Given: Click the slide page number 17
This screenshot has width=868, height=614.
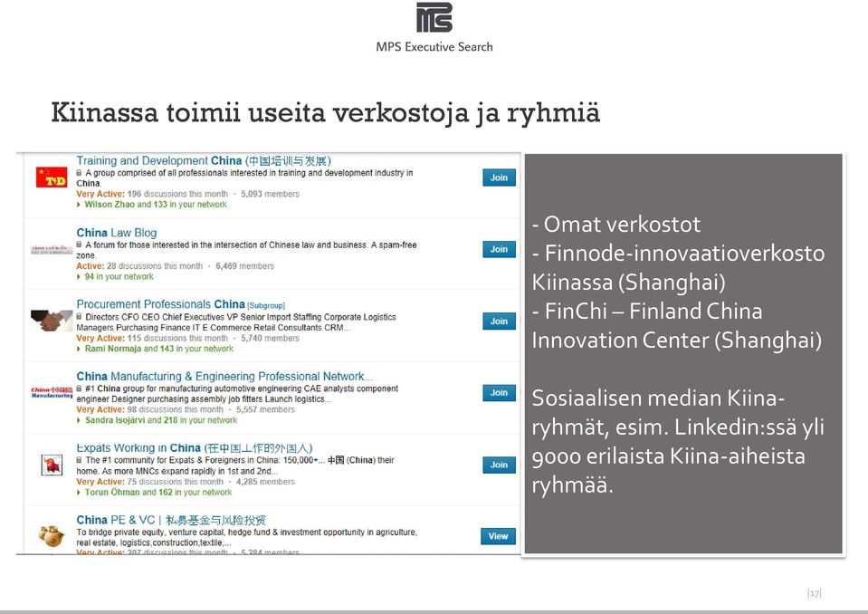Looking at the screenshot, I should point(815,593).
